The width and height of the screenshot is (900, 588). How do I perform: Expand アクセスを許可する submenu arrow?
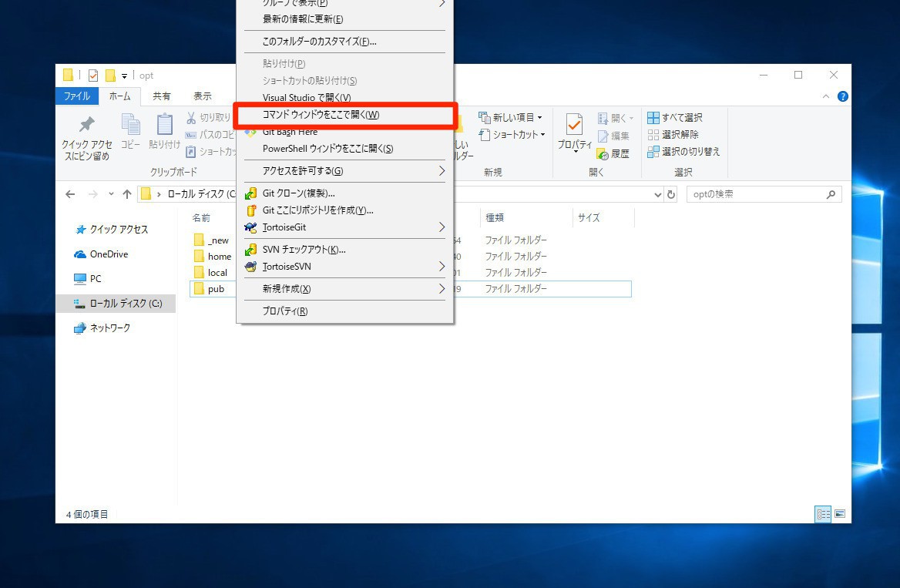(442, 171)
